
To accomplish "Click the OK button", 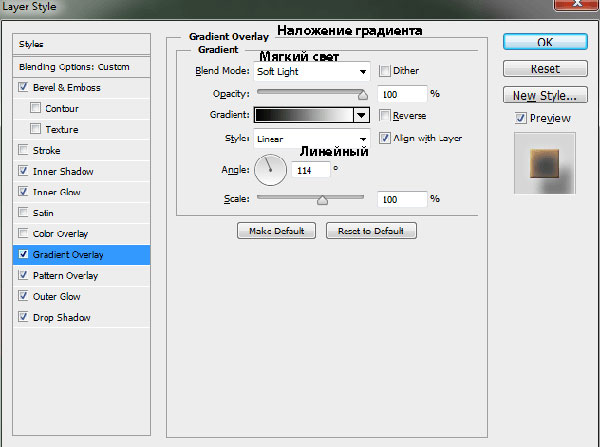I will click(545, 42).
